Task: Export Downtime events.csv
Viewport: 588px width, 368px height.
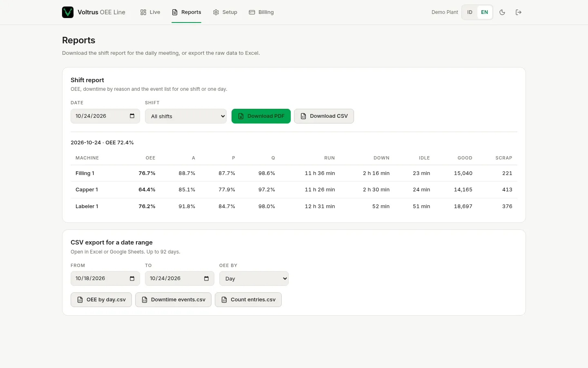Action: [173, 300]
